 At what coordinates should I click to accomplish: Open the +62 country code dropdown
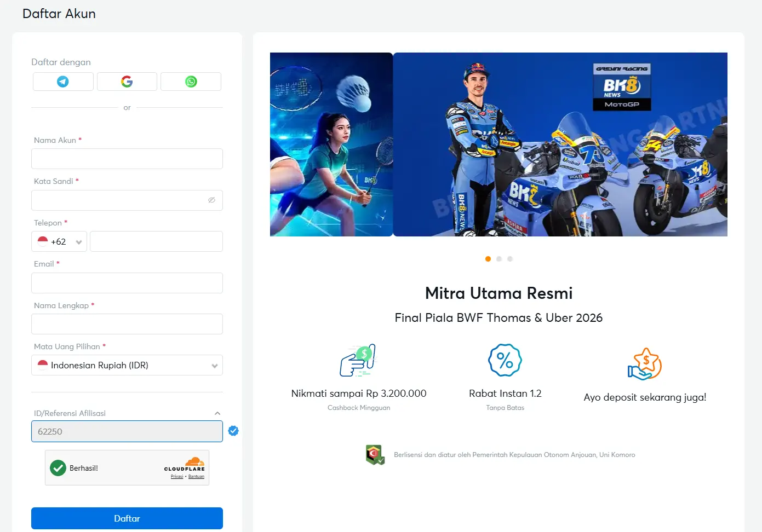[x=59, y=241]
